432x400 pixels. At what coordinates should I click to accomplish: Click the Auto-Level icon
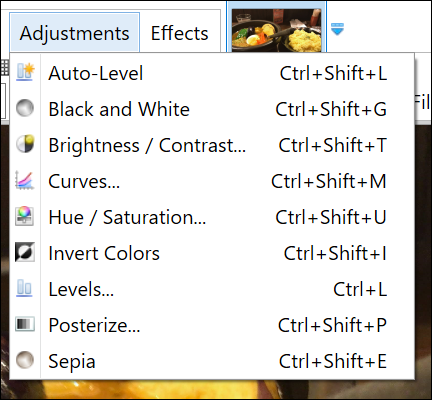(x=26, y=72)
